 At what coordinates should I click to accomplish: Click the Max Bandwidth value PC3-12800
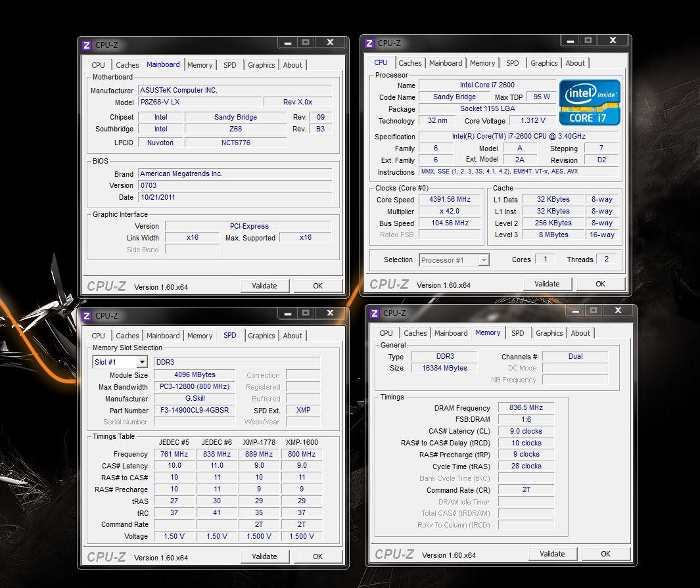[195, 387]
